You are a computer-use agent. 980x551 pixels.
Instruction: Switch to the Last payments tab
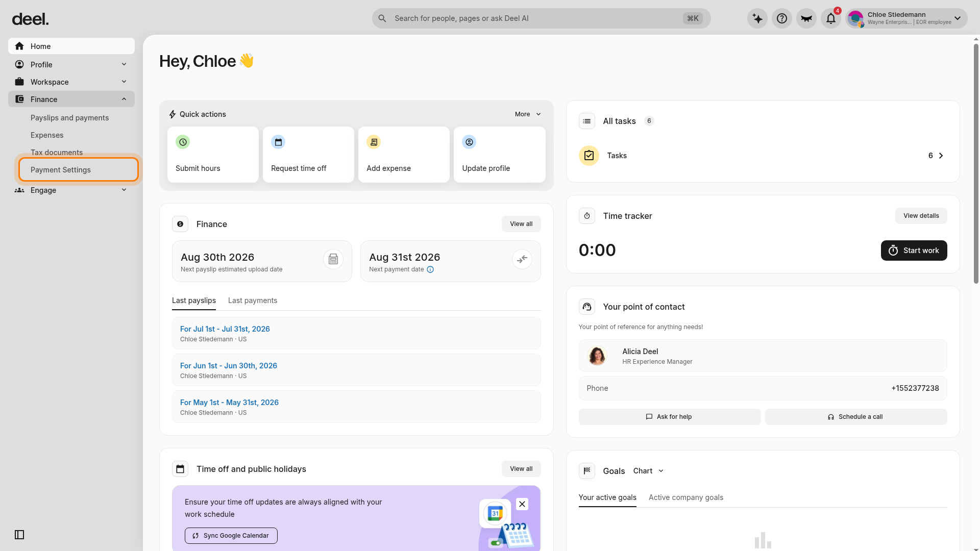[x=253, y=300]
